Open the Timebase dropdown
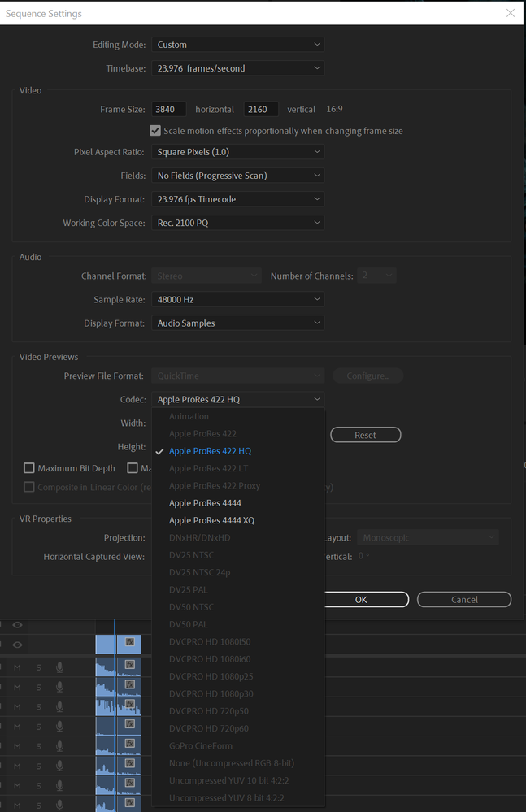 pos(238,67)
